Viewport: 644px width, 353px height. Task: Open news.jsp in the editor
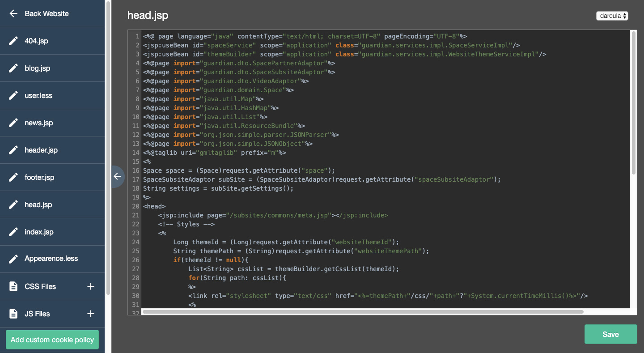pyautogui.click(x=39, y=123)
